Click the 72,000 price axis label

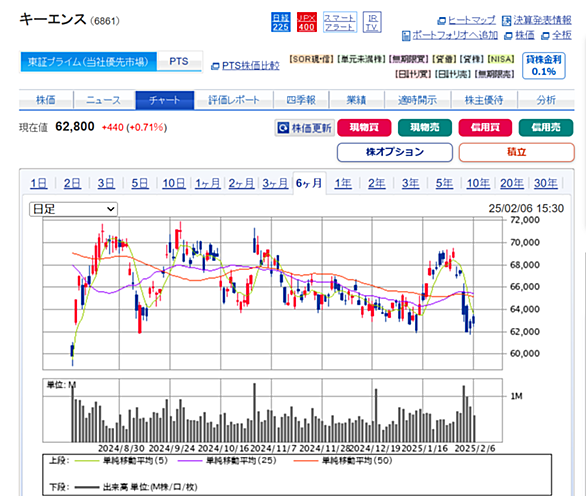point(525,220)
